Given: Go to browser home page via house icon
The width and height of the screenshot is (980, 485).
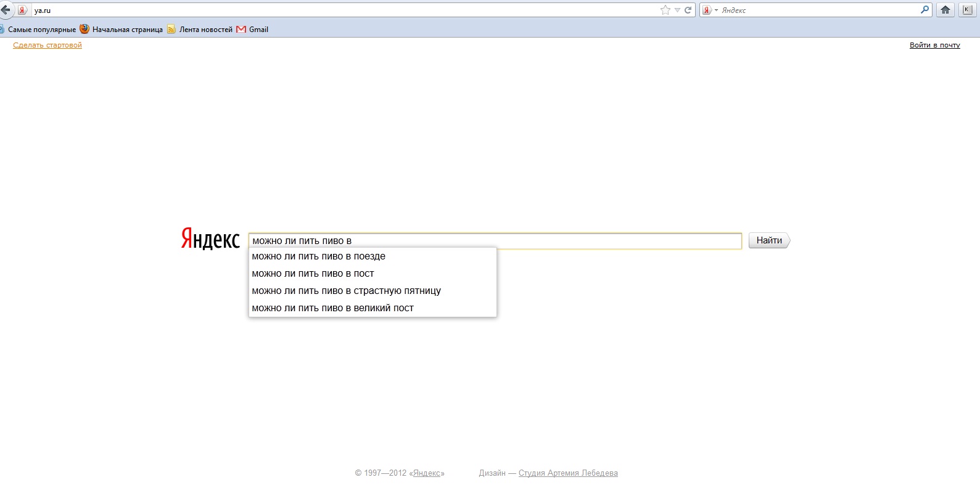Looking at the screenshot, I should [945, 10].
